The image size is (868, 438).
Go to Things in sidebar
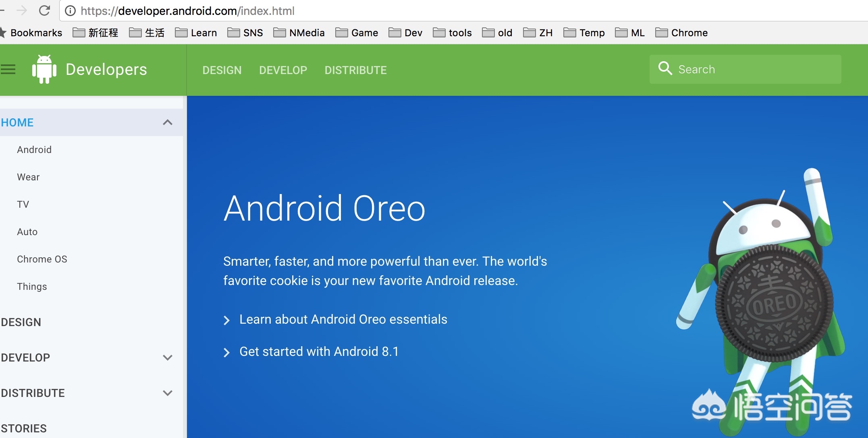(32, 287)
